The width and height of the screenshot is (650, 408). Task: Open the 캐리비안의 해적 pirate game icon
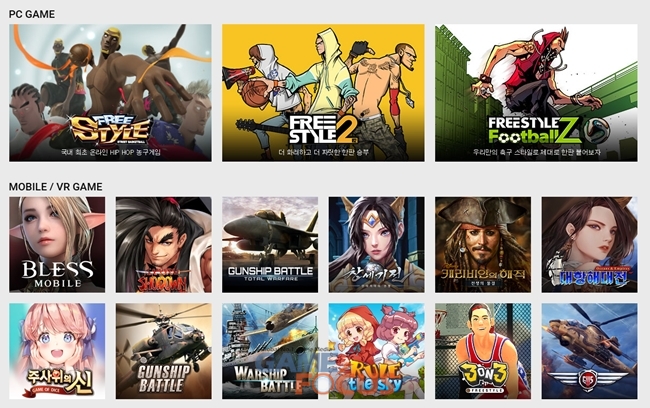click(x=483, y=245)
